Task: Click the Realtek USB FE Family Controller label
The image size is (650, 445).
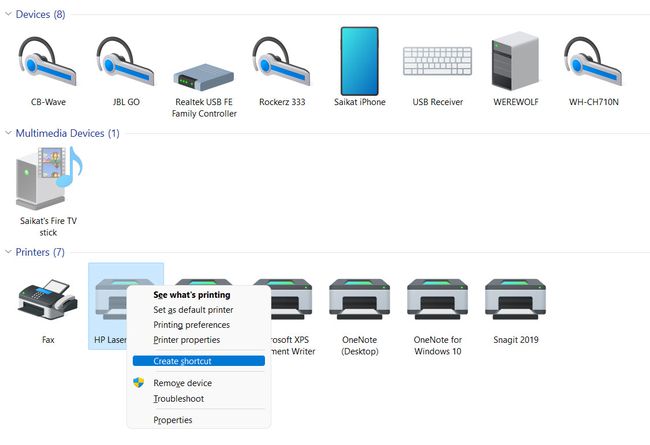Action: pos(204,108)
